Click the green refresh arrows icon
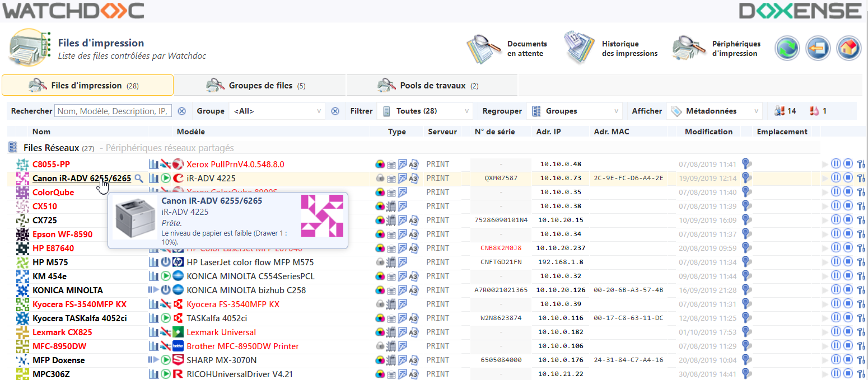 (787, 49)
